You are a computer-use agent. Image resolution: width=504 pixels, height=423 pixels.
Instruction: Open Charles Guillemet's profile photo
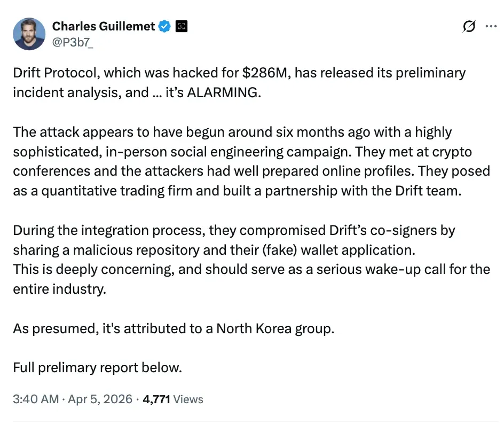tap(29, 34)
